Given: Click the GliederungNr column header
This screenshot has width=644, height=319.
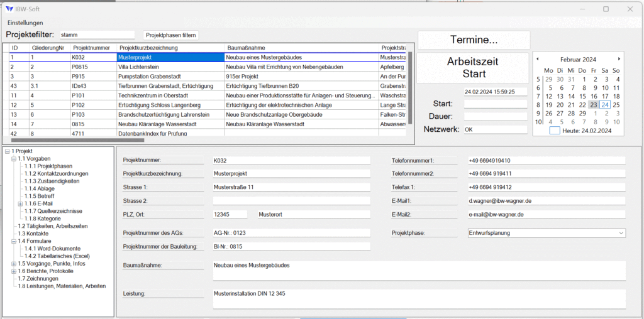Looking at the screenshot, I should click(x=49, y=48).
